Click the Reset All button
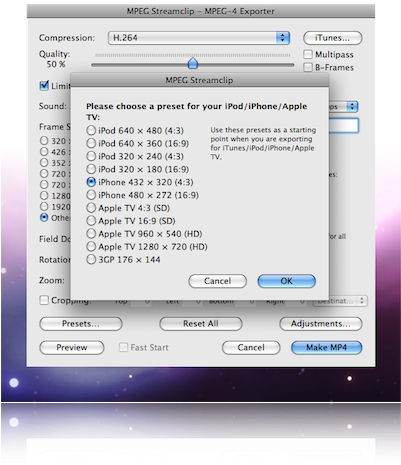The image size is (401, 465). (201, 324)
